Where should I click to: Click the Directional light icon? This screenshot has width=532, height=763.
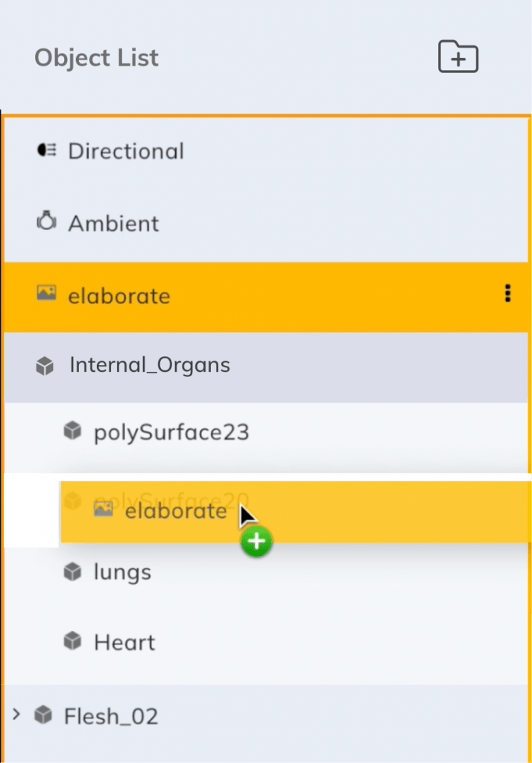pyautogui.click(x=46, y=150)
